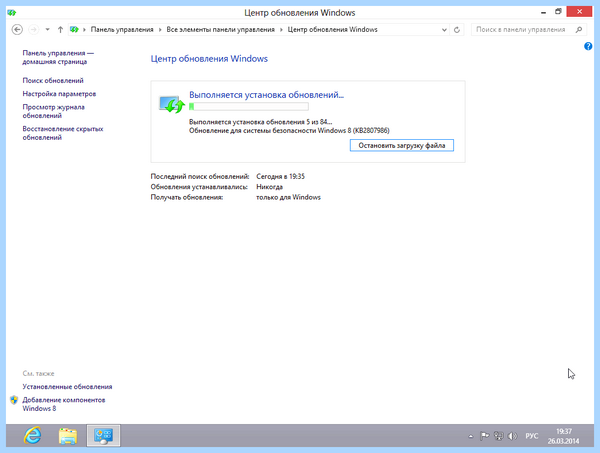Viewport: 600px width, 453px height.
Task: Open Панель управления in the breadcrumb
Action: click(x=122, y=29)
